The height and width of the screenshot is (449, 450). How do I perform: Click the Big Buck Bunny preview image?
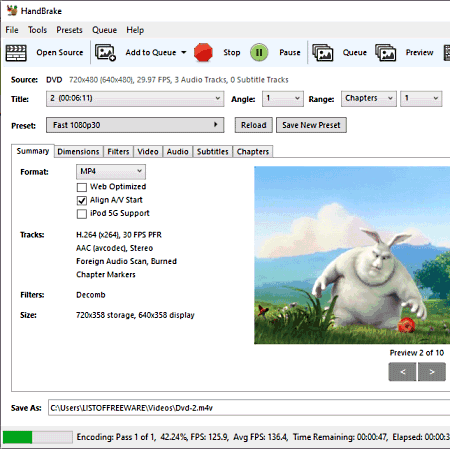coord(352,255)
